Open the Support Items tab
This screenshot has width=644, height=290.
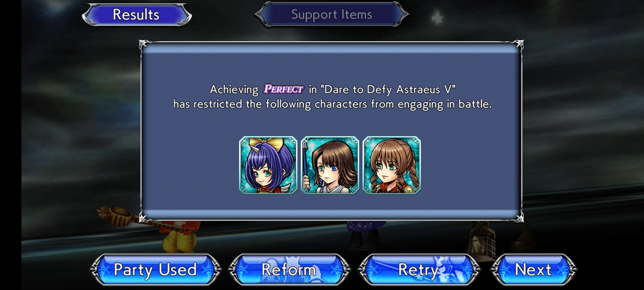click(332, 15)
